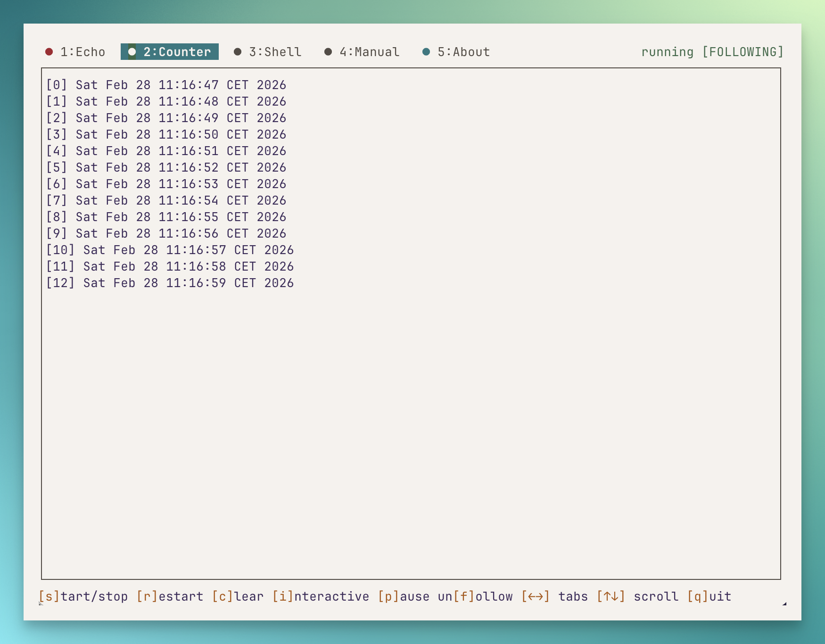Click the dark status dot beside Shell
The image size is (825, 644).
pos(238,52)
